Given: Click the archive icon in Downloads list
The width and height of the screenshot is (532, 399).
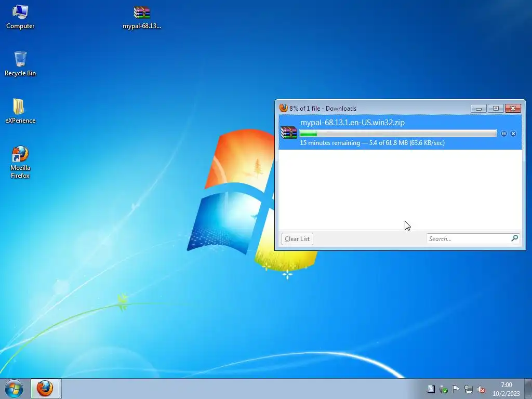Looking at the screenshot, I should click(289, 132).
